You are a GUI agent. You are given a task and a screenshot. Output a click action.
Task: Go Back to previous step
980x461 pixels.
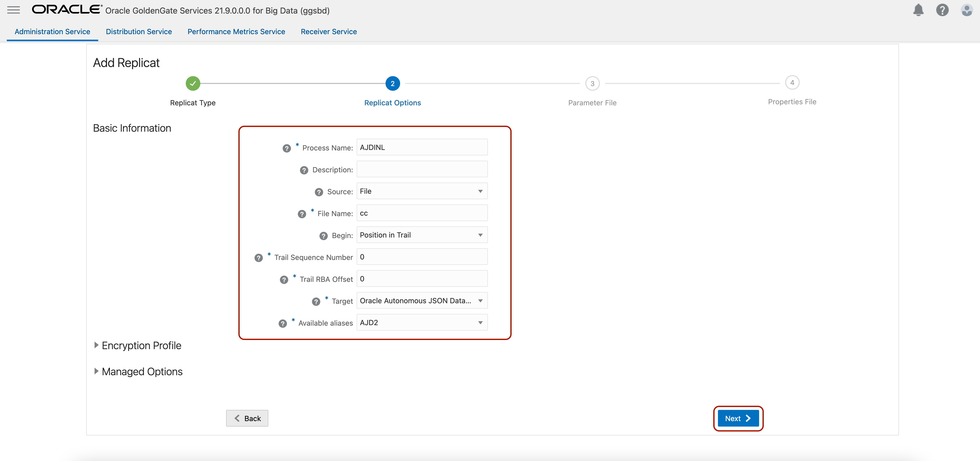click(x=247, y=418)
